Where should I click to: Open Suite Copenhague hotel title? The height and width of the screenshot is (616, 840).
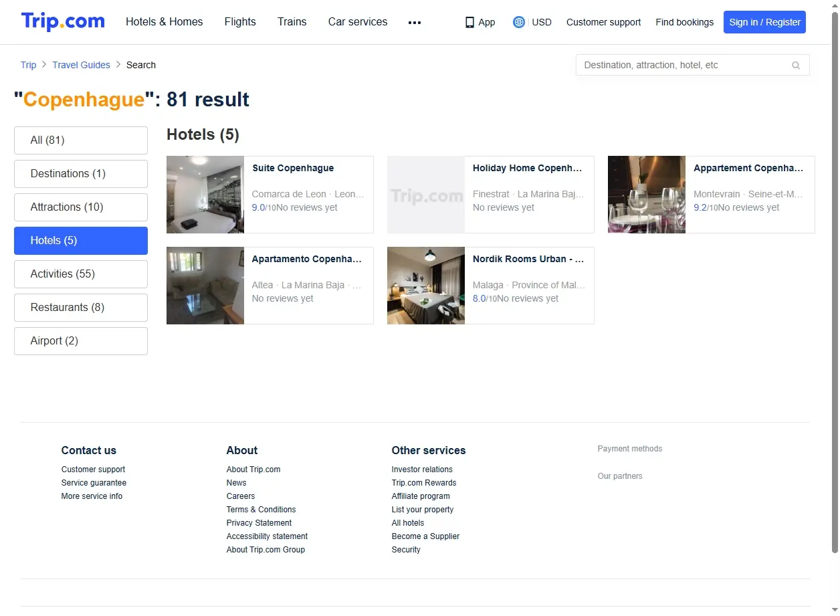(293, 168)
